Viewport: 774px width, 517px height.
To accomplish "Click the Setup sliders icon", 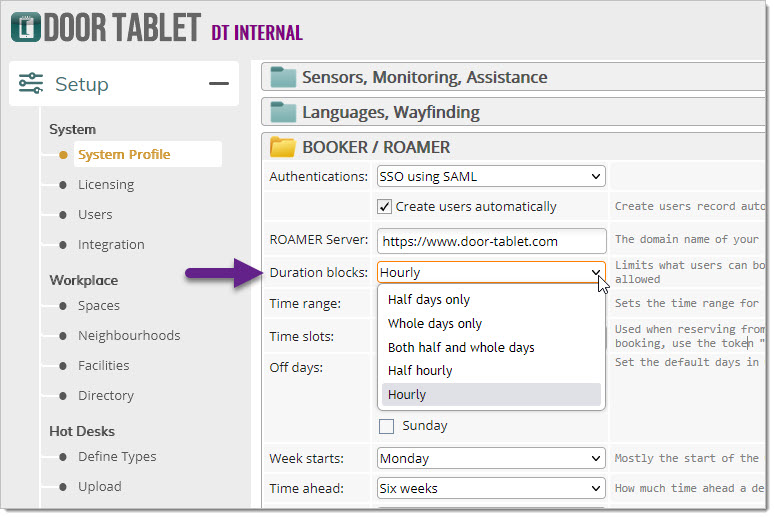I will click(31, 84).
